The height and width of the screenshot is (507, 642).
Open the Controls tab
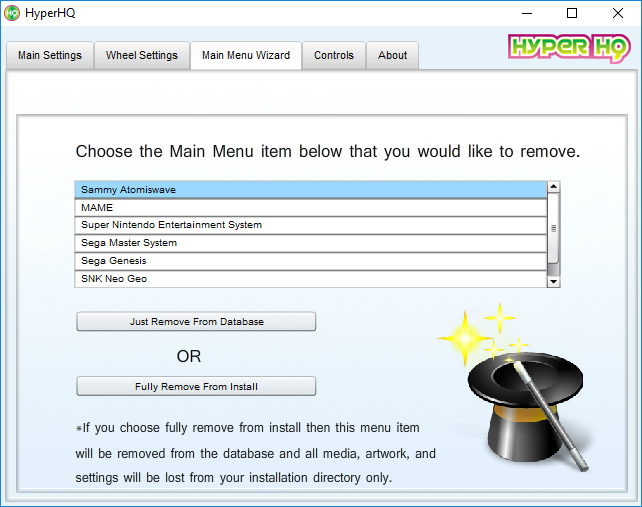(x=333, y=55)
